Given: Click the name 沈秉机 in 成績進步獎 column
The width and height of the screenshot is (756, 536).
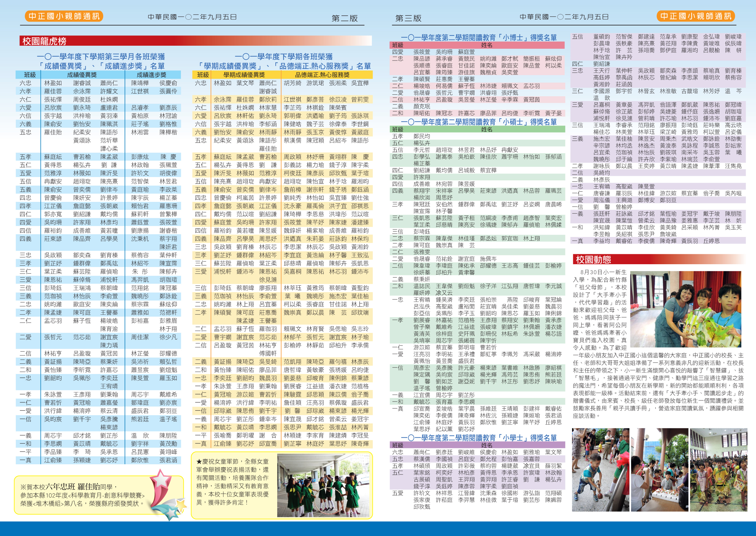Looking at the screenshot, I should click(x=140, y=239).
